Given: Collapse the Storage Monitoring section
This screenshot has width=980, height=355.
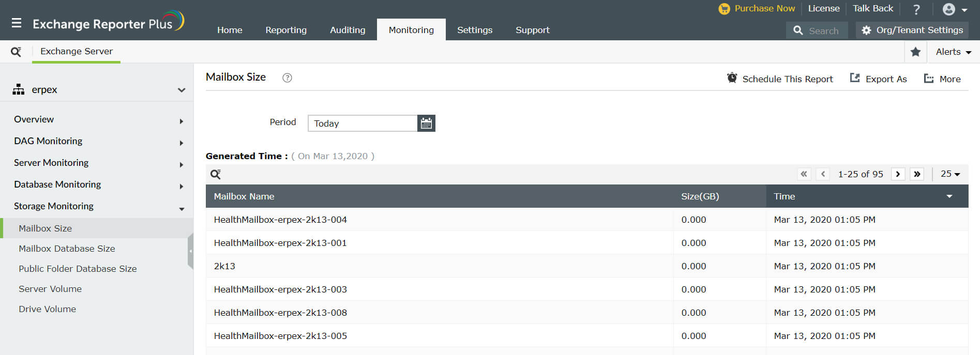Looking at the screenshot, I should click(182, 209).
